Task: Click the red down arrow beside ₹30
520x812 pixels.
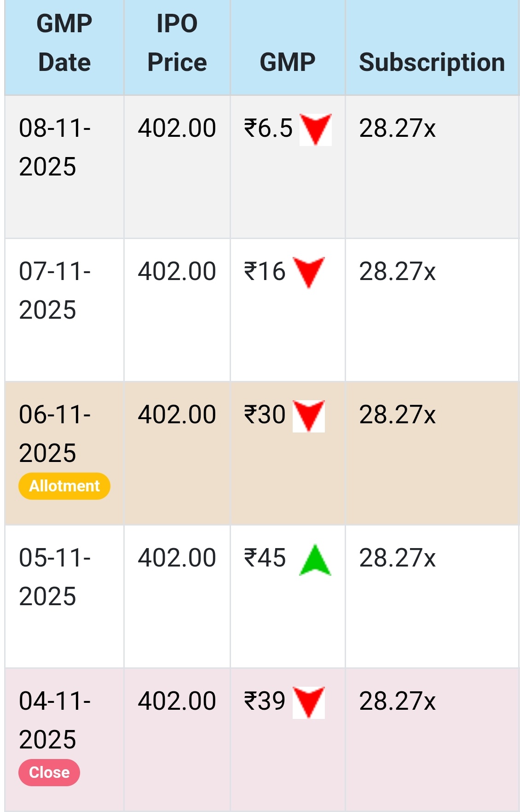Action: 309,416
